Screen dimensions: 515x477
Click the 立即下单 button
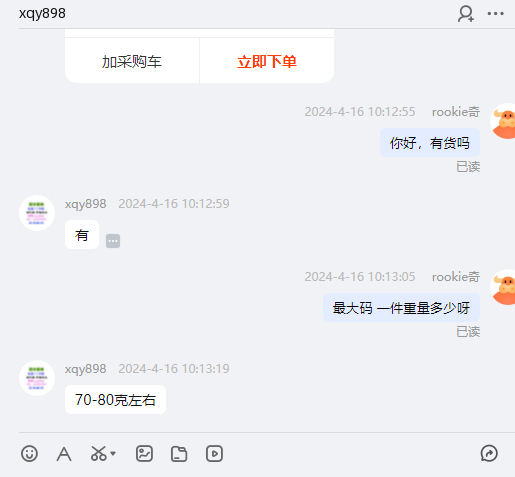(x=267, y=61)
